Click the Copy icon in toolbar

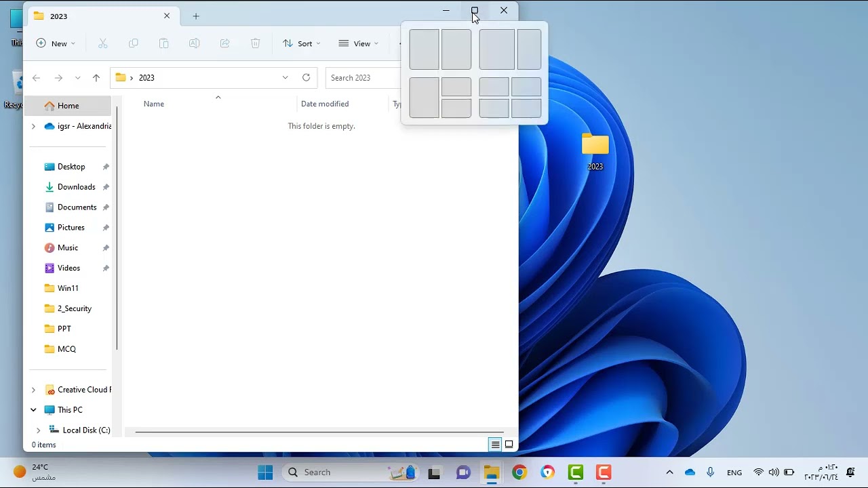[x=134, y=43]
